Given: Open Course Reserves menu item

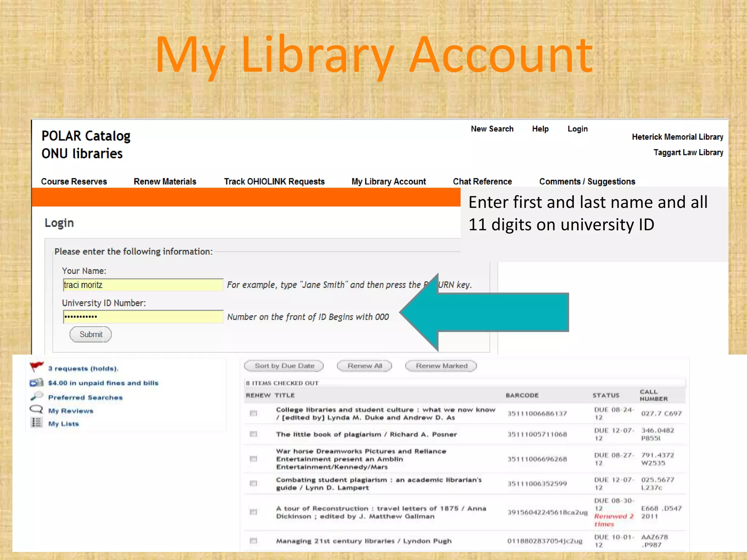Looking at the screenshot, I should (x=74, y=182).
